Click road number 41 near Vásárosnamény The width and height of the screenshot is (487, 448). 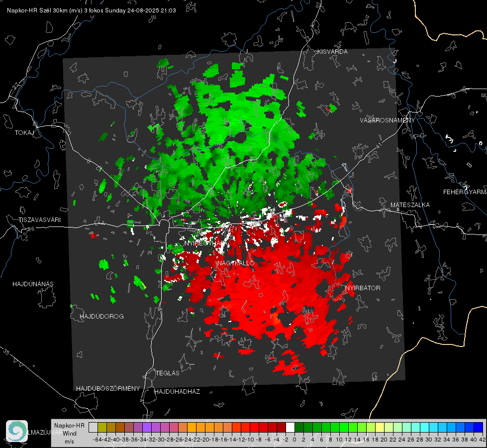click(x=378, y=145)
